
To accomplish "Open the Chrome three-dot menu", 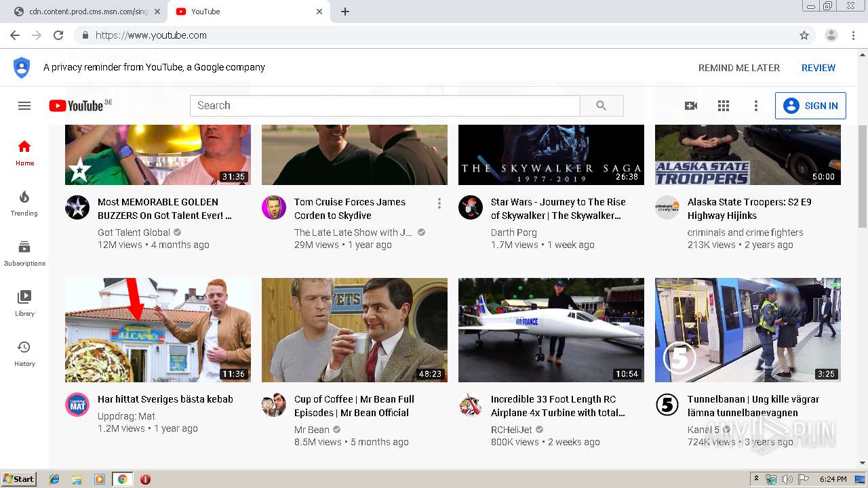I will [852, 35].
